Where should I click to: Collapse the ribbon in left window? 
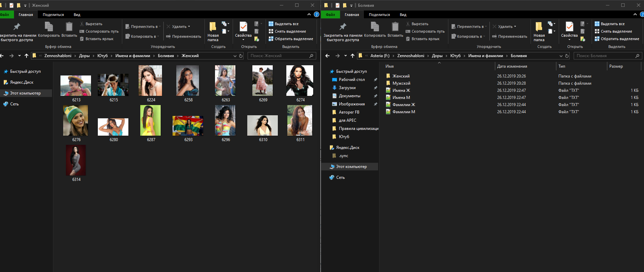pos(309,14)
